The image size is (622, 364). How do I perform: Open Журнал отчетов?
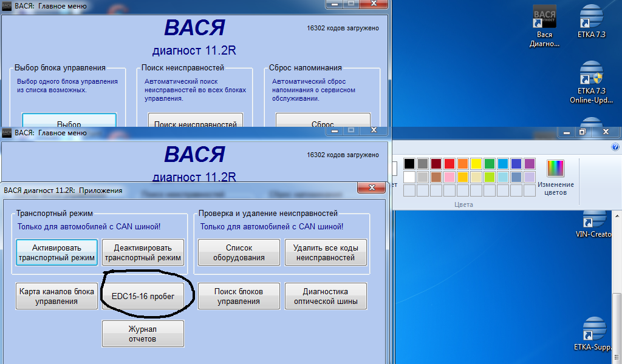pos(143,334)
